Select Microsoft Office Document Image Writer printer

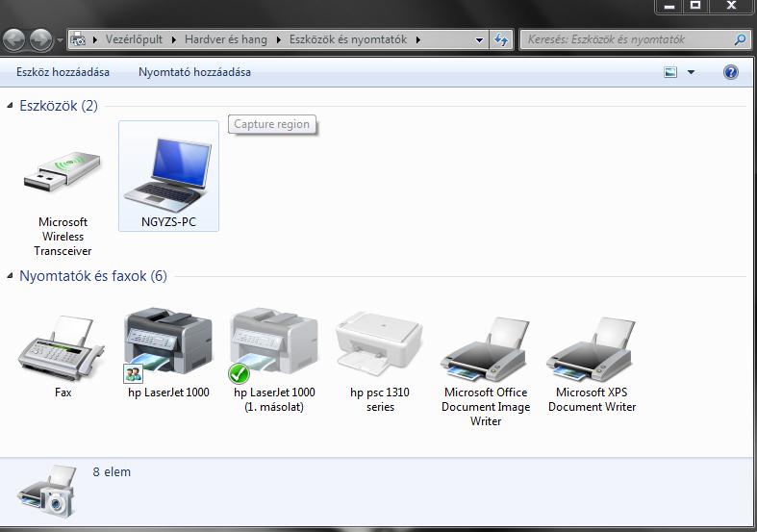pos(486,348)
